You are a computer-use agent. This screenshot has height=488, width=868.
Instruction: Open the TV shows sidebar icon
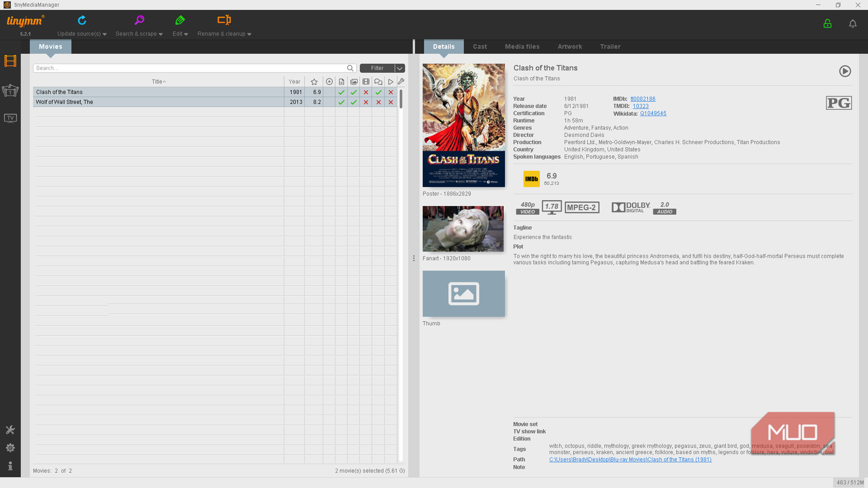10,118
